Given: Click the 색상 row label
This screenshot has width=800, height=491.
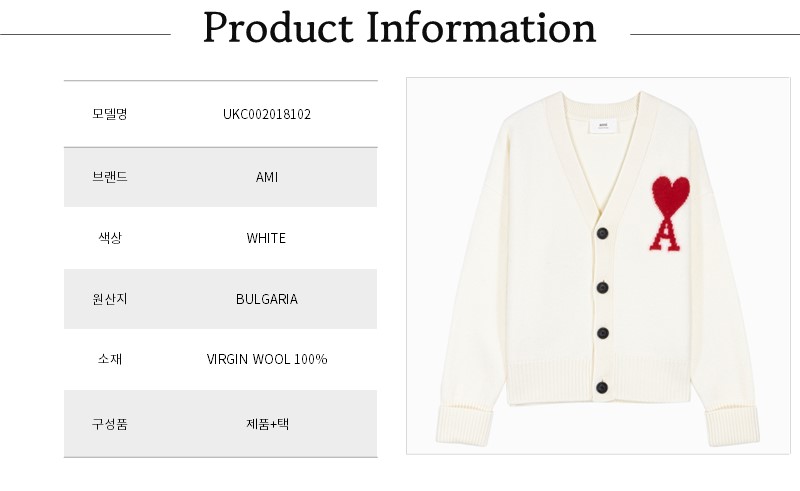Looking at the screenshot, I should click(x=109, y=238).
